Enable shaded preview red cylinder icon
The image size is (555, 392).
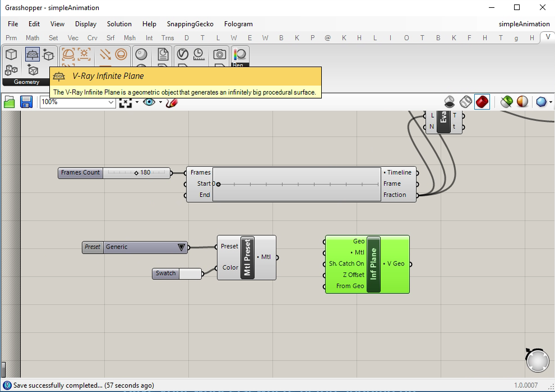[482, 102]
